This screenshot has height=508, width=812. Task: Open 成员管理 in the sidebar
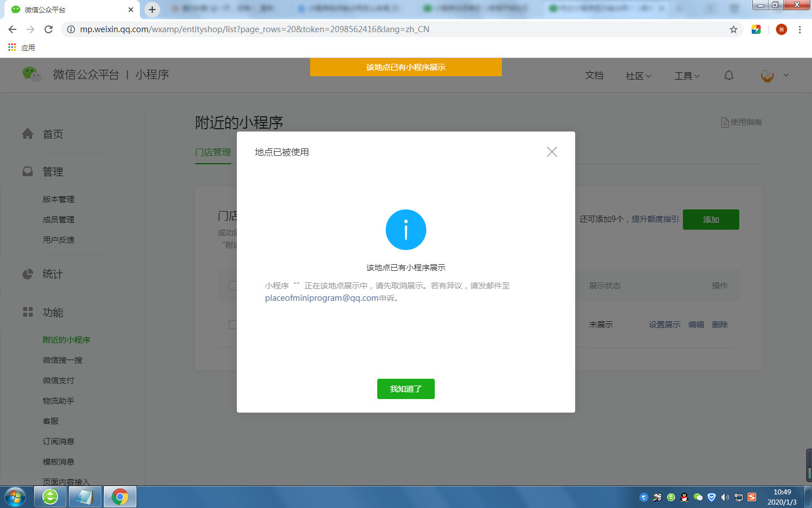coord(59,220)
